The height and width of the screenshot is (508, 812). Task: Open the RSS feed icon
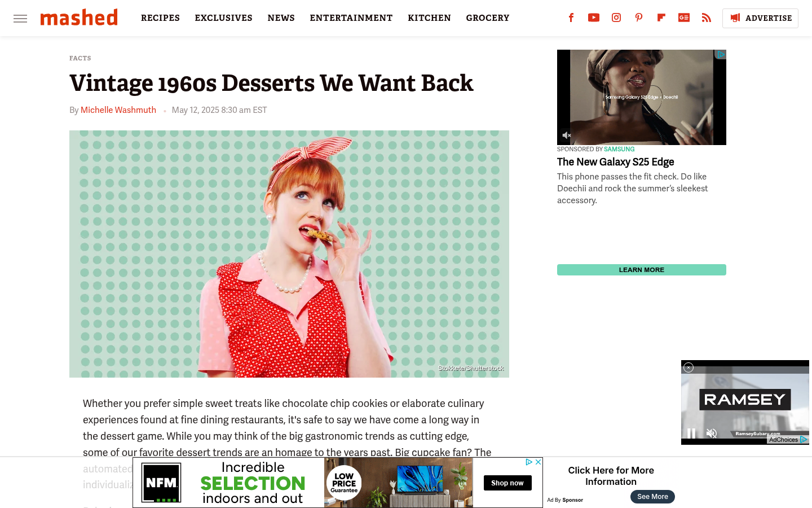[x=707, y=17]
